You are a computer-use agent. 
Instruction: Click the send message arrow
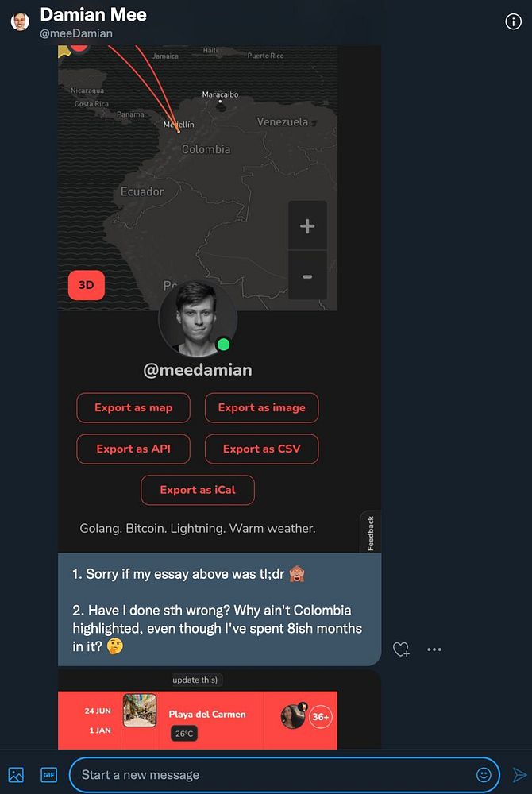coord(519,775)
